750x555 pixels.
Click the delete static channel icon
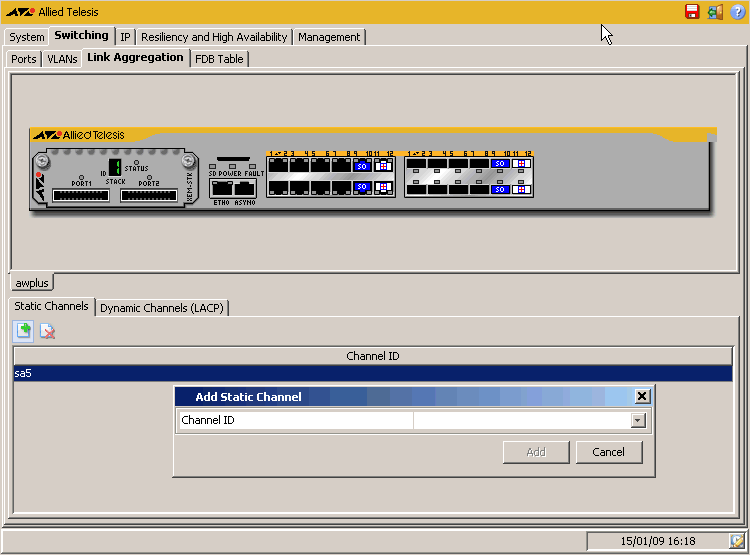47,331
